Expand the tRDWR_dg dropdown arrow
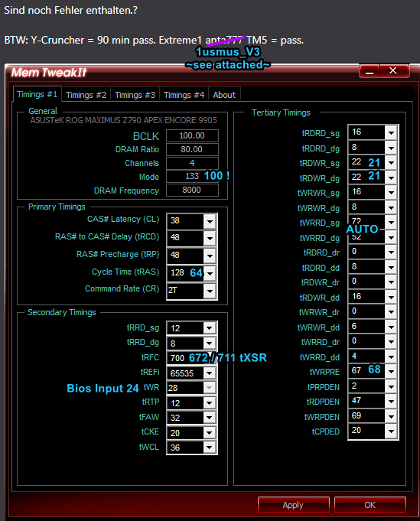This screenshot has width=420, height=521. (391, 177)
